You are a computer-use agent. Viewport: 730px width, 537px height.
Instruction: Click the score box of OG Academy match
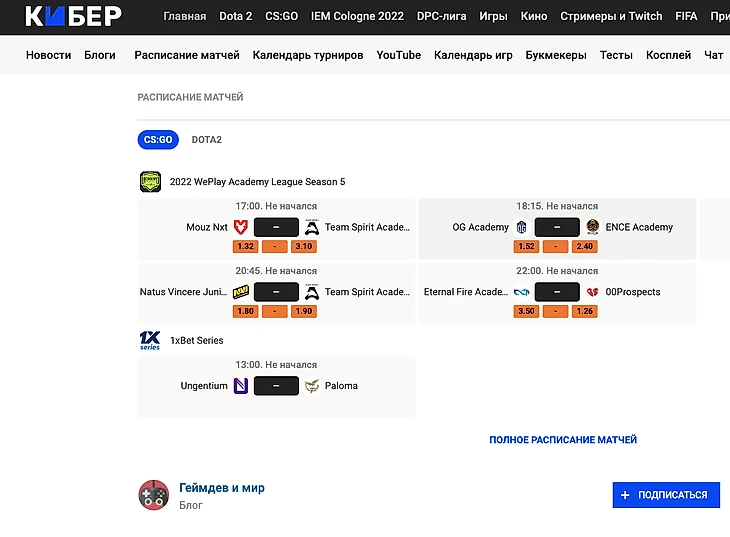(557, 227)
